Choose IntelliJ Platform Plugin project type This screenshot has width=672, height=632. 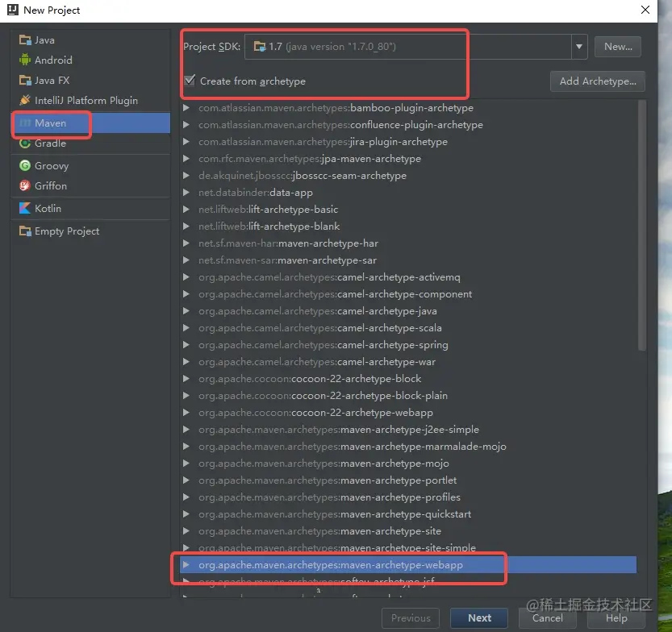(x=91, y=100)
